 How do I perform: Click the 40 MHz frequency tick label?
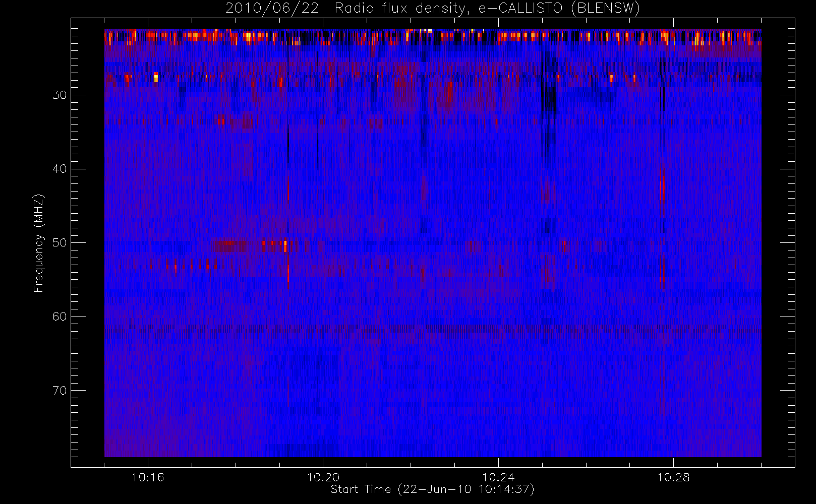click(60, 169)
